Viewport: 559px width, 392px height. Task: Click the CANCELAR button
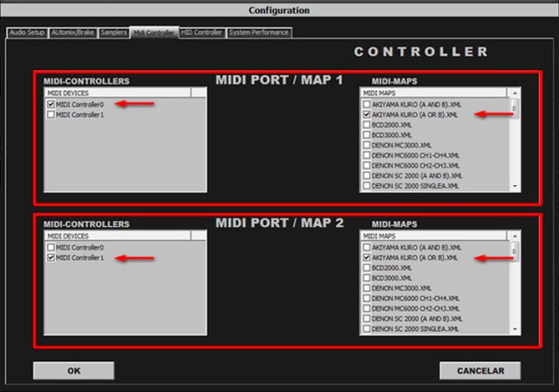click(x=480, y=371)
